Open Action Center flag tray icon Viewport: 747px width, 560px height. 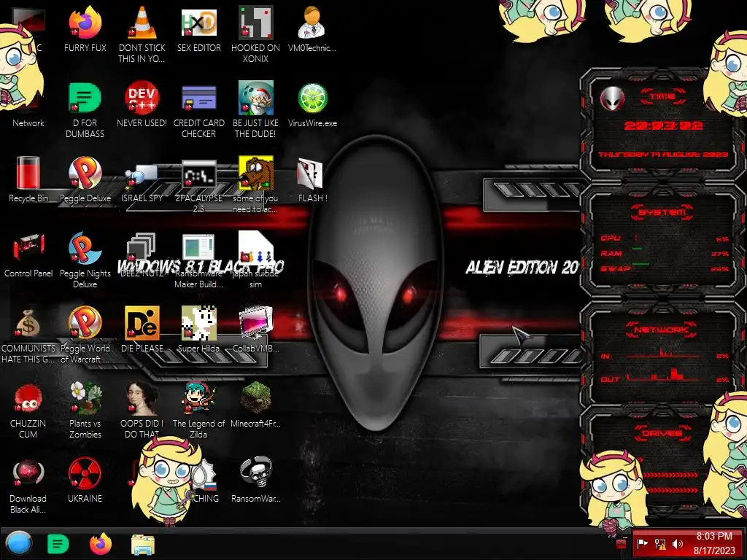(x=643, y=542)
